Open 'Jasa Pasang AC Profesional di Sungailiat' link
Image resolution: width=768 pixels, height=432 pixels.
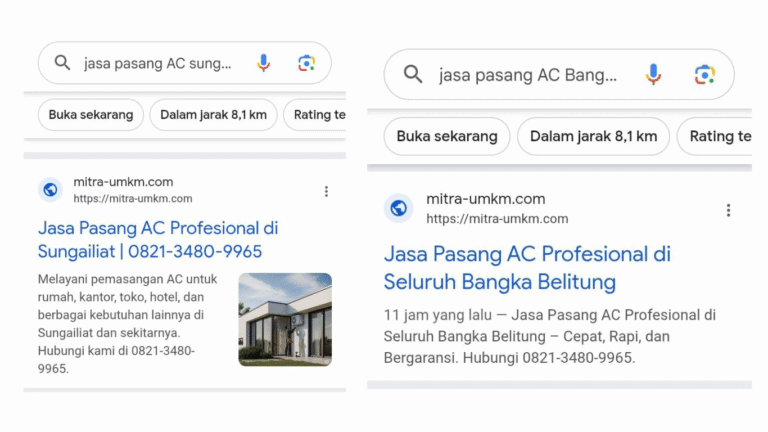point(158,240)
